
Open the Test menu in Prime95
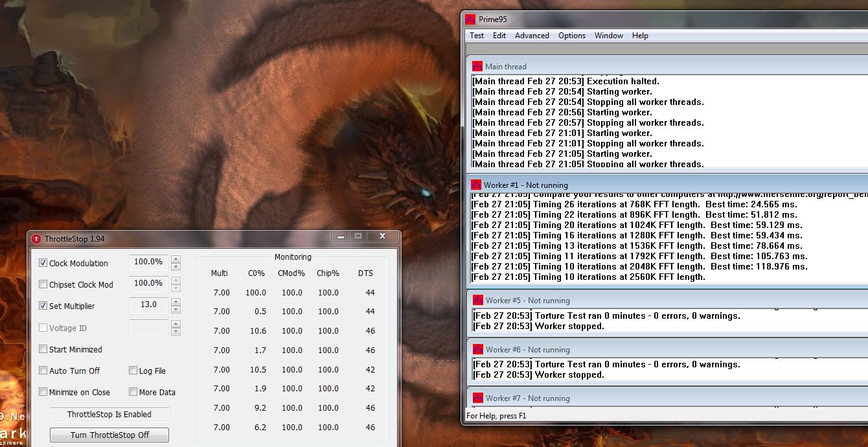click(477, 36)
